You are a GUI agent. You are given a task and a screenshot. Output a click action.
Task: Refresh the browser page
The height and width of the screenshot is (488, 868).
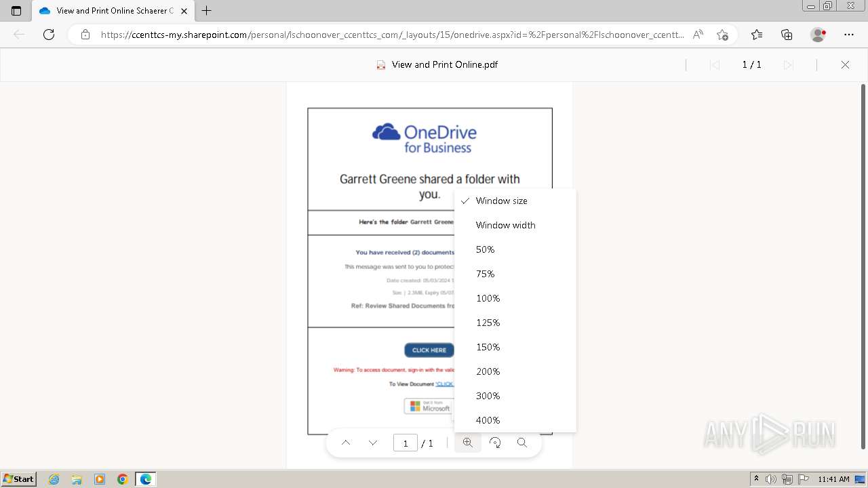pyautogui.click(x=49, y=35)
